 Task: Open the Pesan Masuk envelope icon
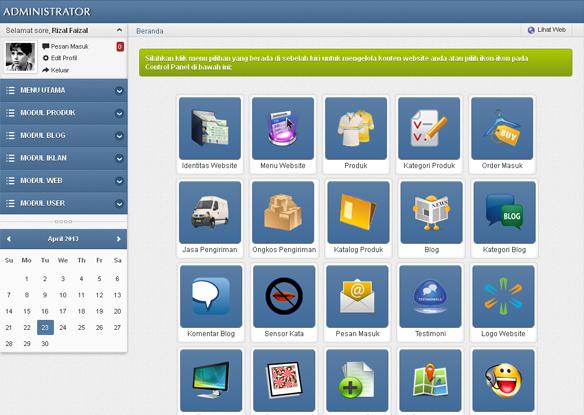point(357,297)
